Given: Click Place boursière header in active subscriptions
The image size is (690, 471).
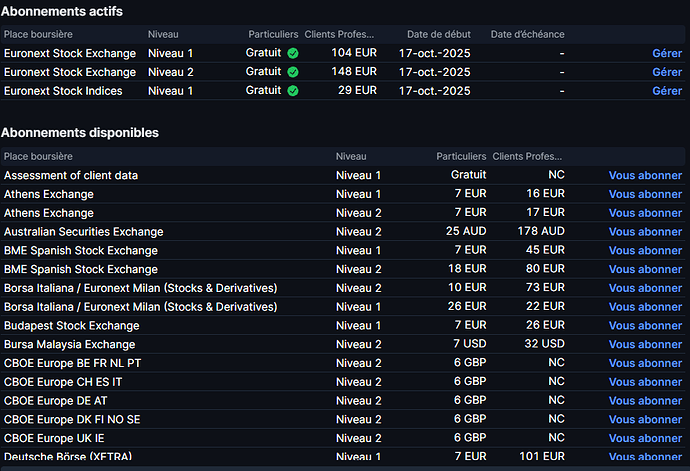Looking at the screenshot, I should (x=38, y=34).
